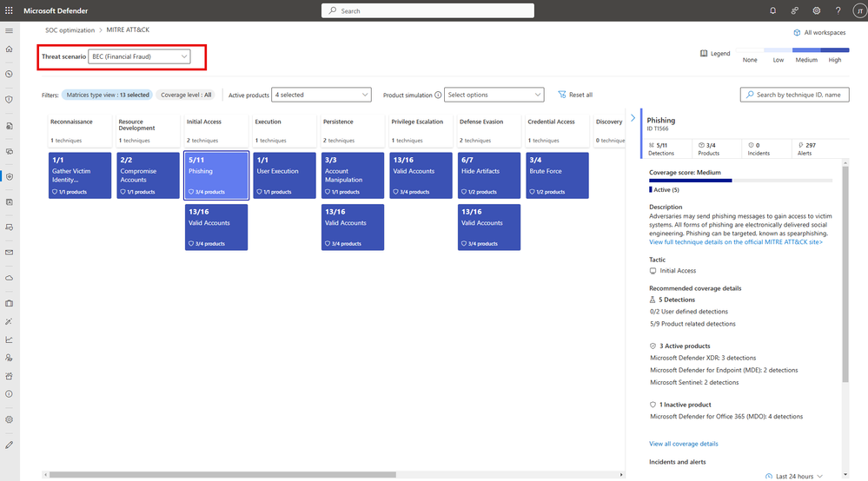Screen dimensions: 868x481
Task: Click the Initial Access tactic monitor icon
Action: pyautogui.click(x=653, y=271)
